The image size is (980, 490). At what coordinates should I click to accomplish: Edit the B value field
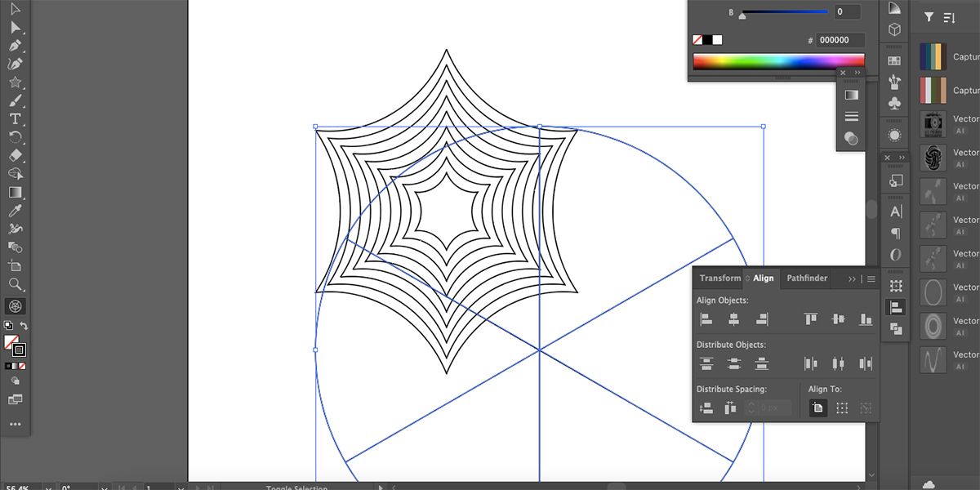[847, 12]
